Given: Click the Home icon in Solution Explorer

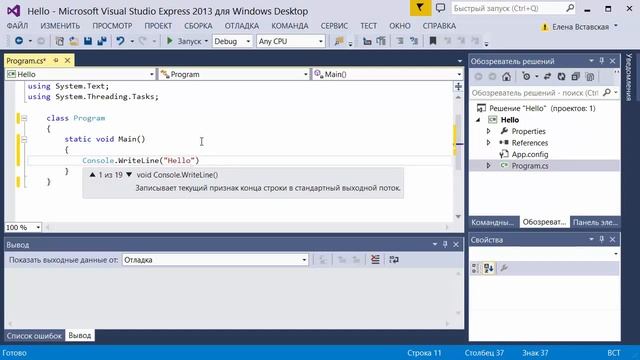Looking at the screenshot, I should (x=507, y=76).
